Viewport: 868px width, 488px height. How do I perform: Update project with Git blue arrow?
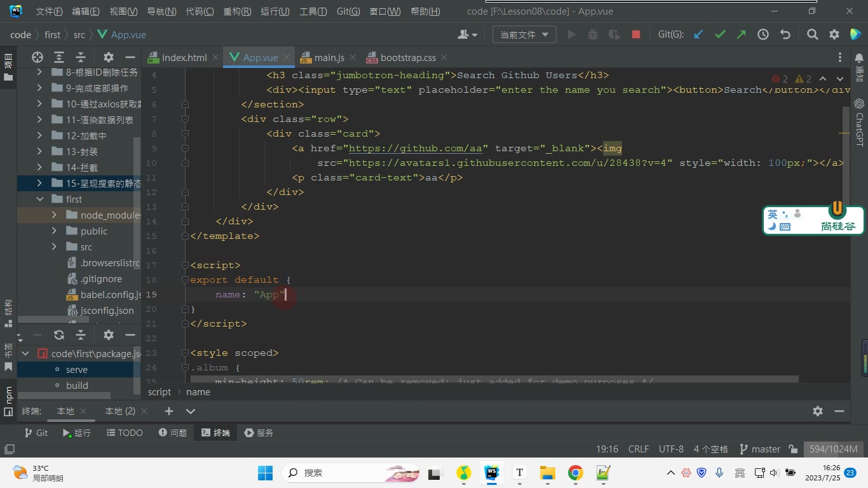point(698,35)
